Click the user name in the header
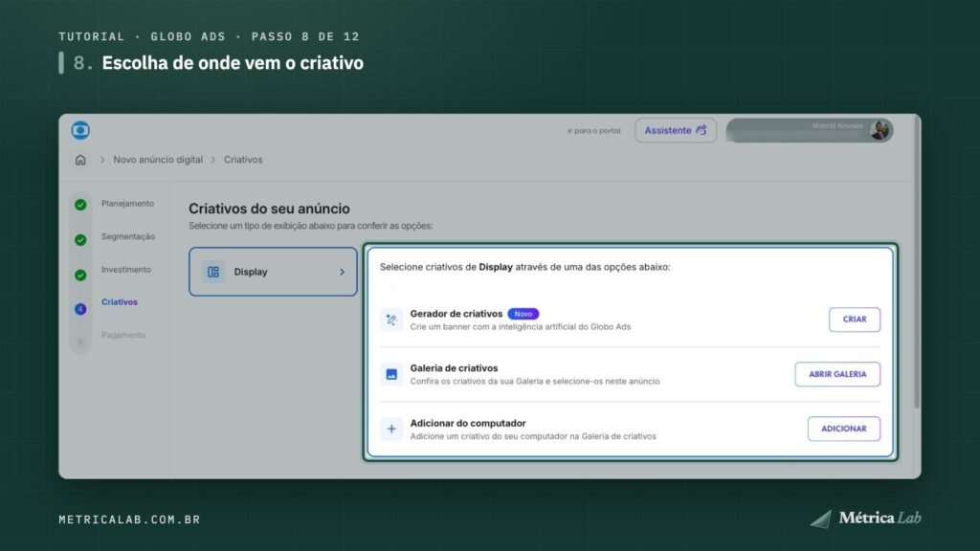Viewport: 980px width, 551px height. (x=836, y=125)
